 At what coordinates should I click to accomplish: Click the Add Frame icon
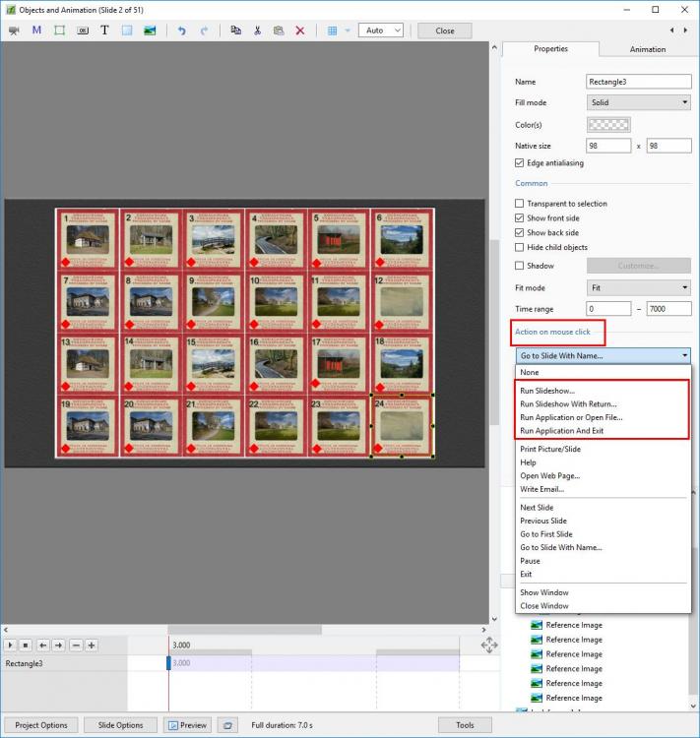click(59, 31)
